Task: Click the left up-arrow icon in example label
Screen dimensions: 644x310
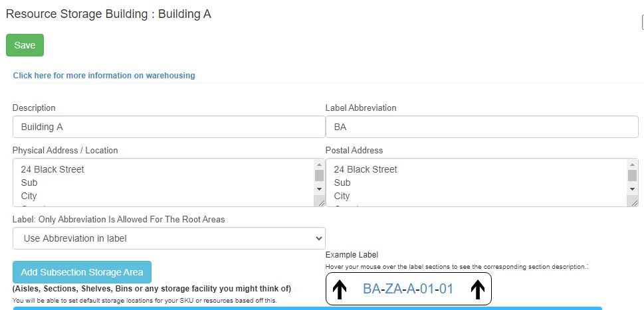Action: tap(339, 289)
